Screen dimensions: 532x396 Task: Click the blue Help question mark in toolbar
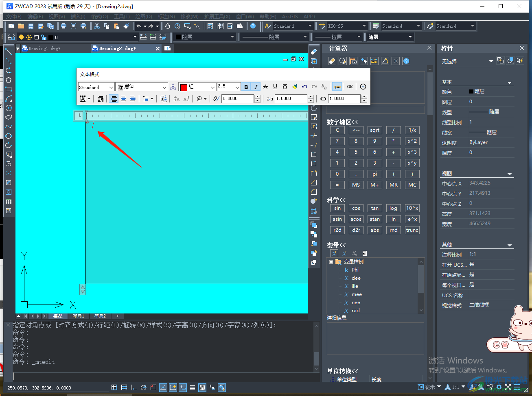(x=253, y=26)
